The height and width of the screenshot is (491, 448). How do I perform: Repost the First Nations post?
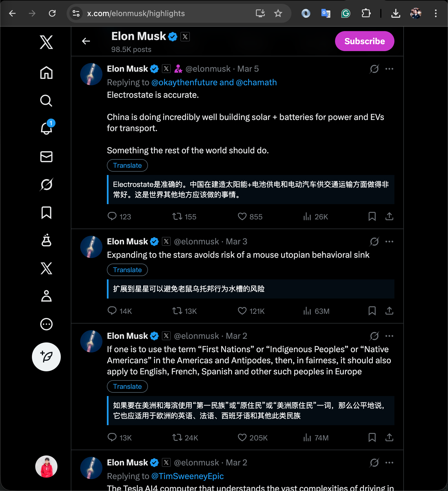click(177, 438)
